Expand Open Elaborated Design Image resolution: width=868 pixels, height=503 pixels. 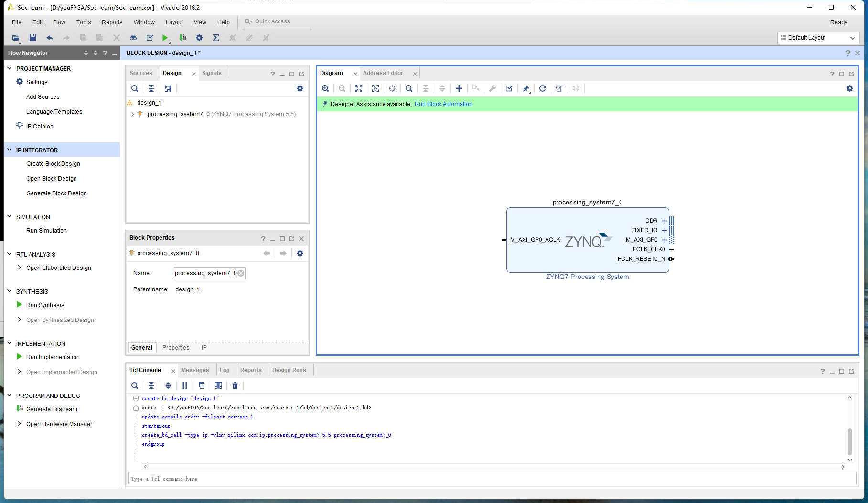point(19,268)
